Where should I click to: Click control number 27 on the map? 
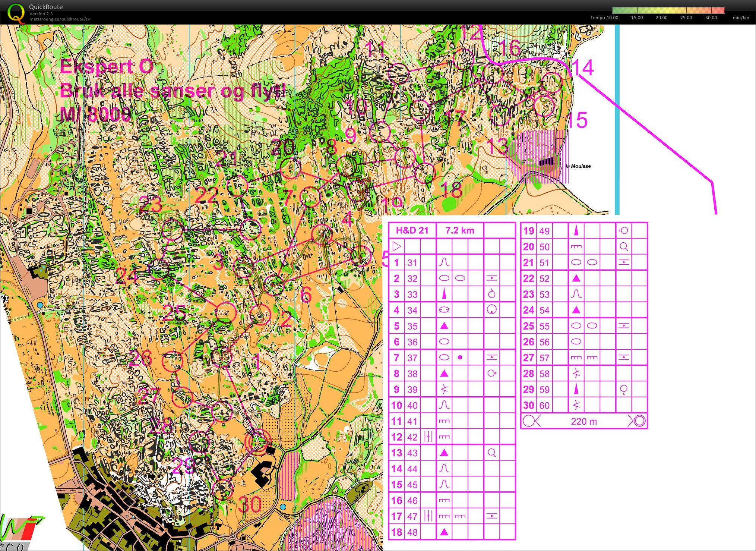[149, 396]
